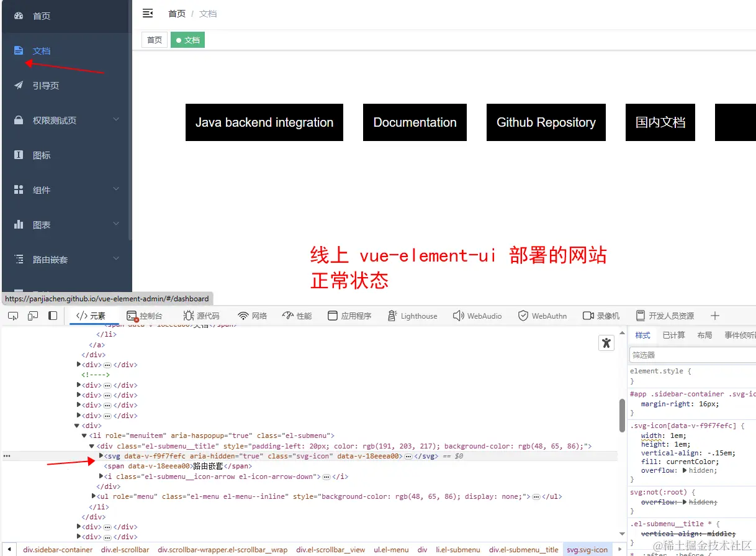The height and width of the screenshot is (556, 756).
Task: Click the Elements panel vertical scrollbar
Action: coord(622,416)
